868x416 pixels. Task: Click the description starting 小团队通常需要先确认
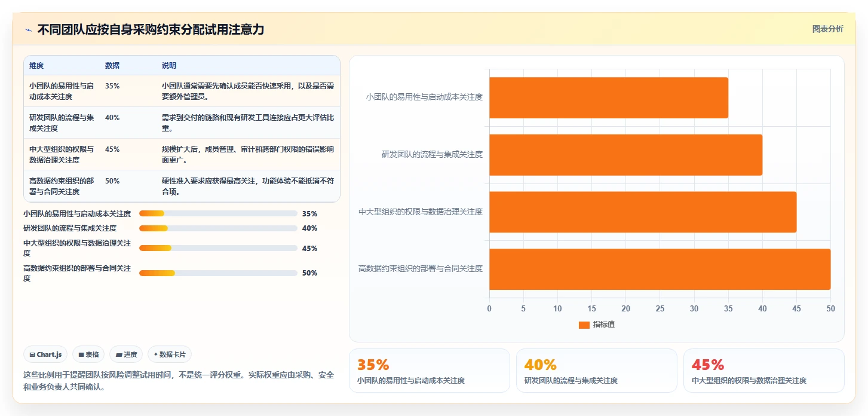pos(248,91)
